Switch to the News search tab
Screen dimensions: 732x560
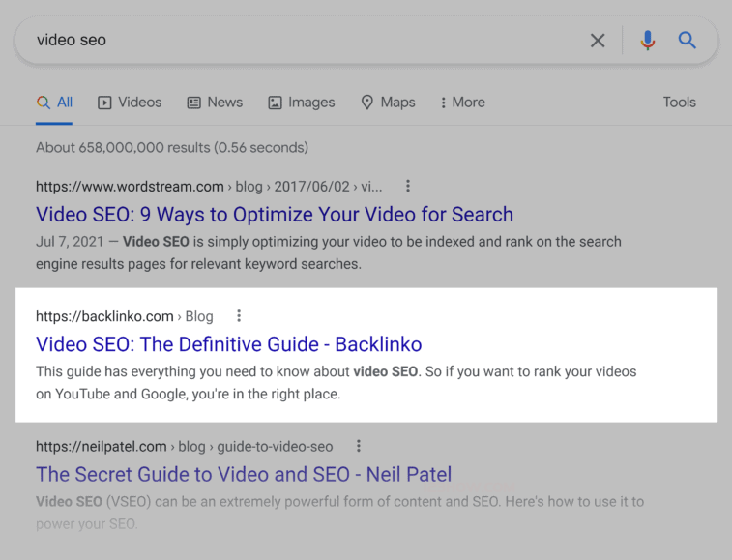(x=215, y=103)
